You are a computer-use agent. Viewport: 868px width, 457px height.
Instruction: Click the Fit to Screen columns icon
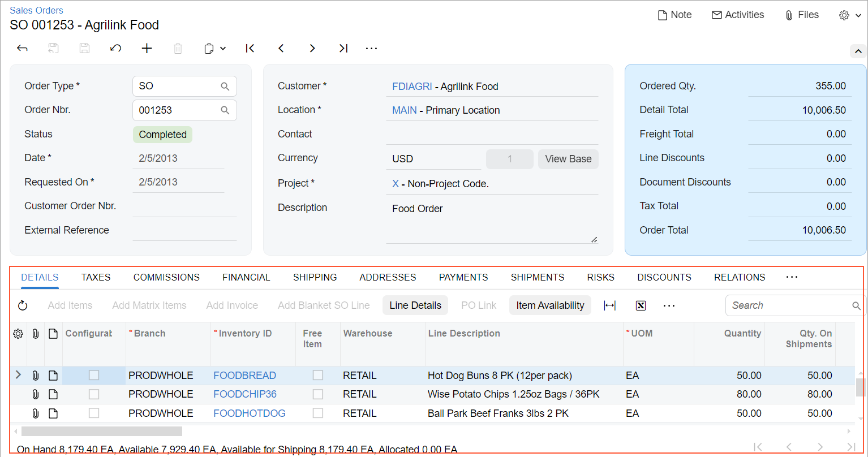(x=609, y=305)
